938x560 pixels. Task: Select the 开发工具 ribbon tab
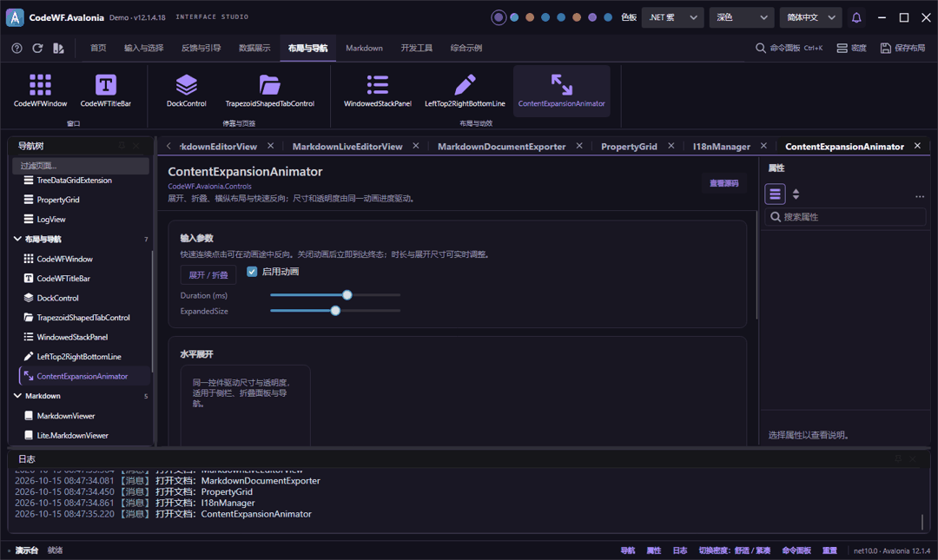click(416, 48)
